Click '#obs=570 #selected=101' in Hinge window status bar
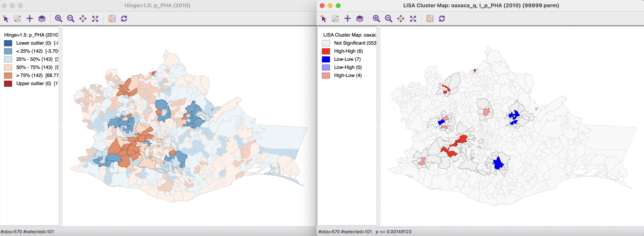The width and height of the screenshot is (644, 236). 27,232
